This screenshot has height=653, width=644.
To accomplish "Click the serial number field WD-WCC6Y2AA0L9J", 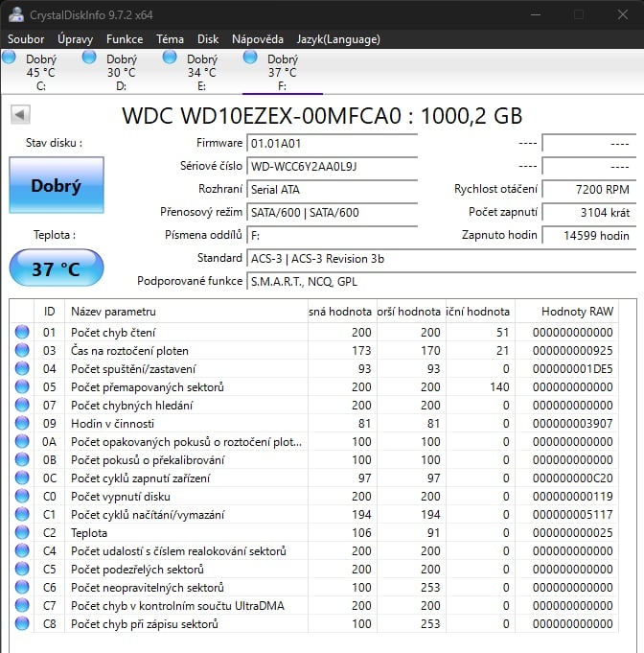I will pyautogui.click(x=332, y=167).
